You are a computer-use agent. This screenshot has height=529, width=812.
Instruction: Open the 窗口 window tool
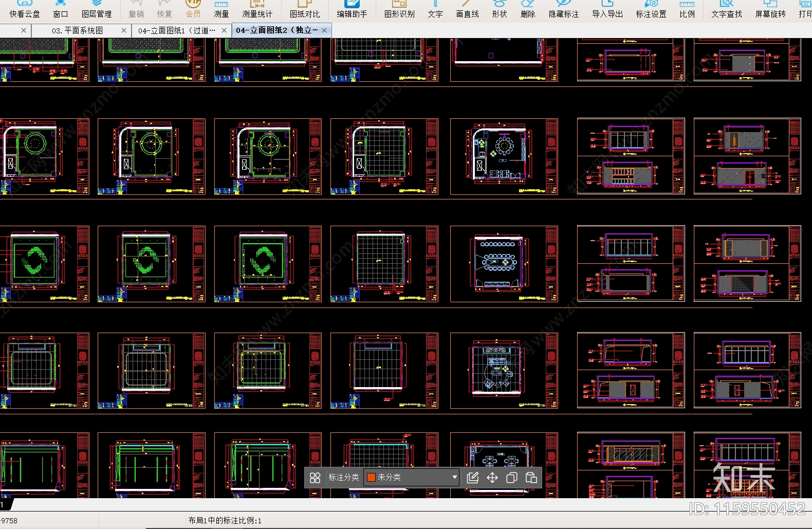click(60, 9)
